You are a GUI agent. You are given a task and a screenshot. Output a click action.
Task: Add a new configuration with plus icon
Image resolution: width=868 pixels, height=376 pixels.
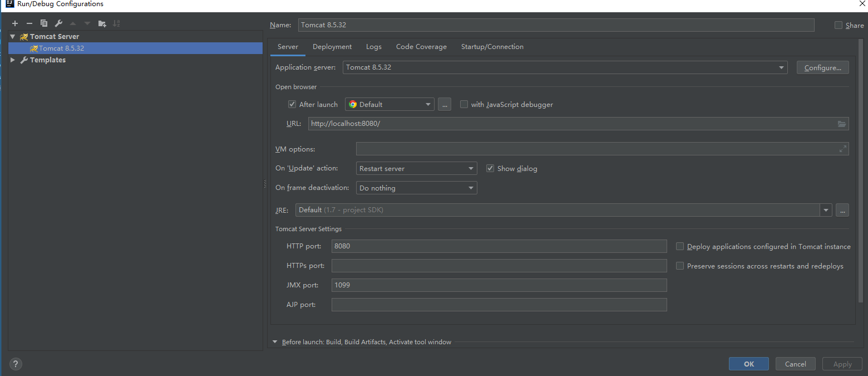tap(15, 23)
